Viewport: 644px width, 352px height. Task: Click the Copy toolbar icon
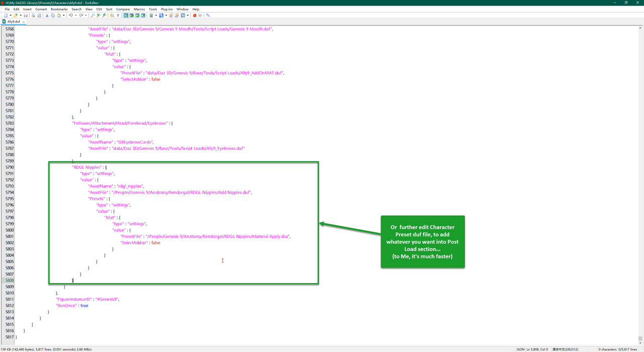tap(53, 15)
